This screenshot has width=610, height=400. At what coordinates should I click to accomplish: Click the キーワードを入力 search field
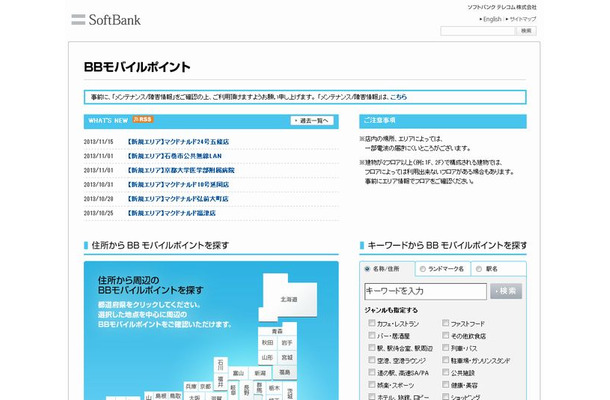click(x=425, y=291)
